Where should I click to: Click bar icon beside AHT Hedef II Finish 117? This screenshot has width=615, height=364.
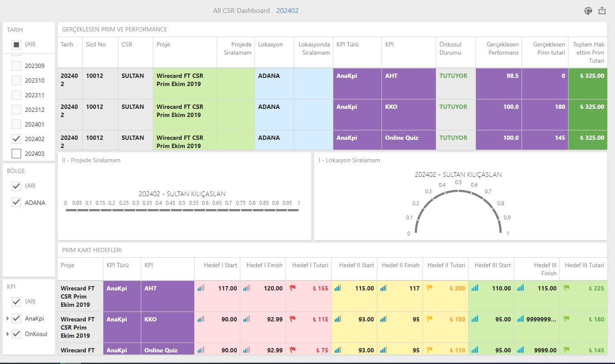383,288
